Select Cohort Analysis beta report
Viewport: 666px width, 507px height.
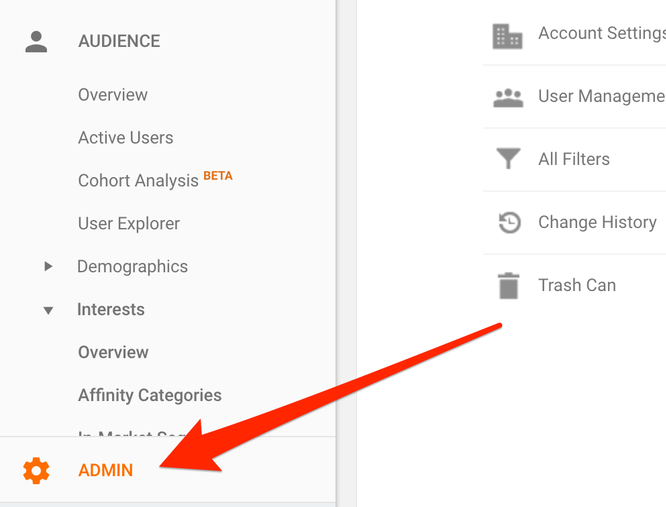coord(139,181)
